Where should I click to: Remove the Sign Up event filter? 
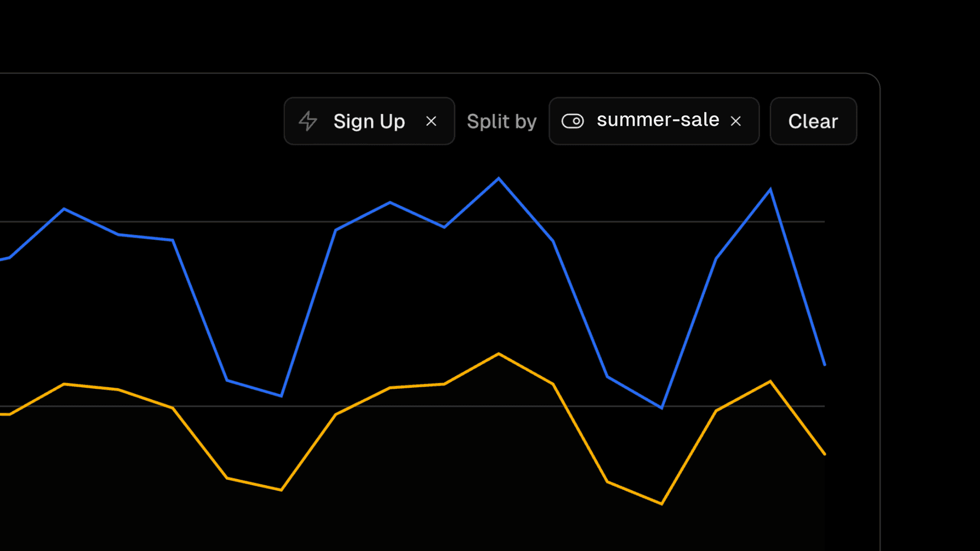pos(431,121)
